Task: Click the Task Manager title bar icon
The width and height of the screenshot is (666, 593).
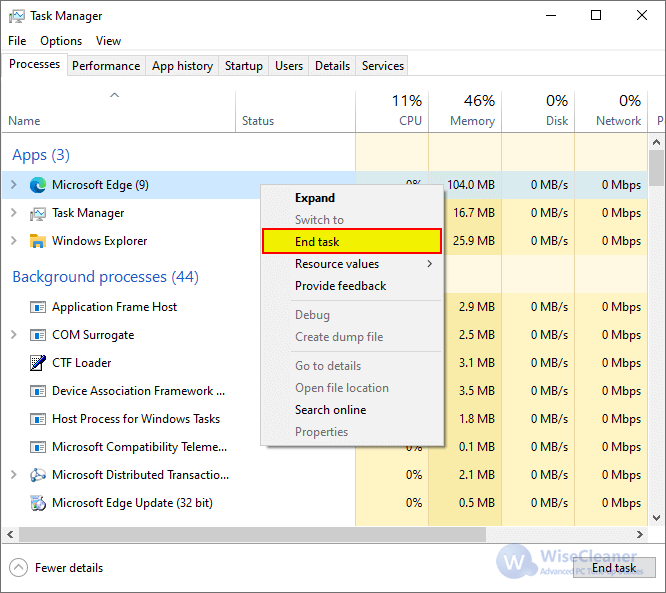Action: tap(17, 16)
